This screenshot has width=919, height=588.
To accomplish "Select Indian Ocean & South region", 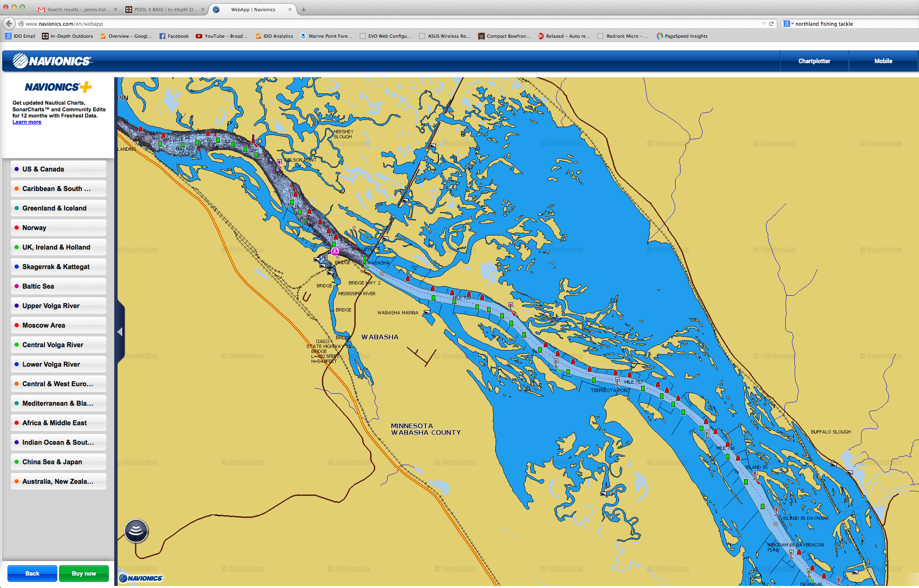I will pos(58,442).
